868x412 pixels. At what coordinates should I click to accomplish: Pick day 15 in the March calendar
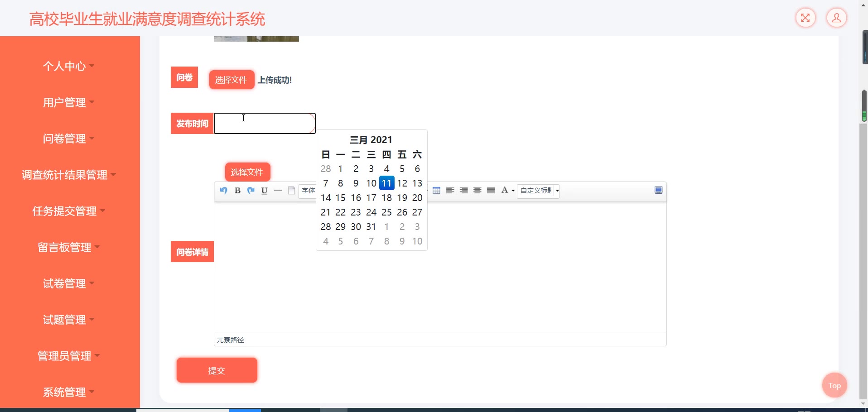click(341, 198)
